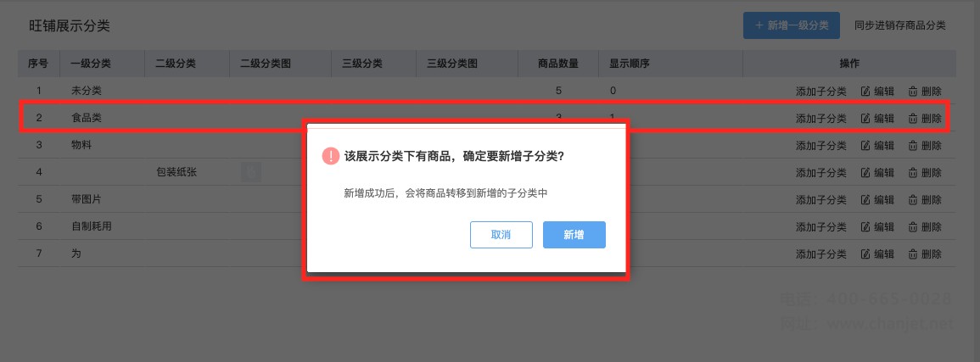Select the 自制耗用 category row
Image resolution: width=980 pixels, height=362 pixels.
(x=486, y=226)
